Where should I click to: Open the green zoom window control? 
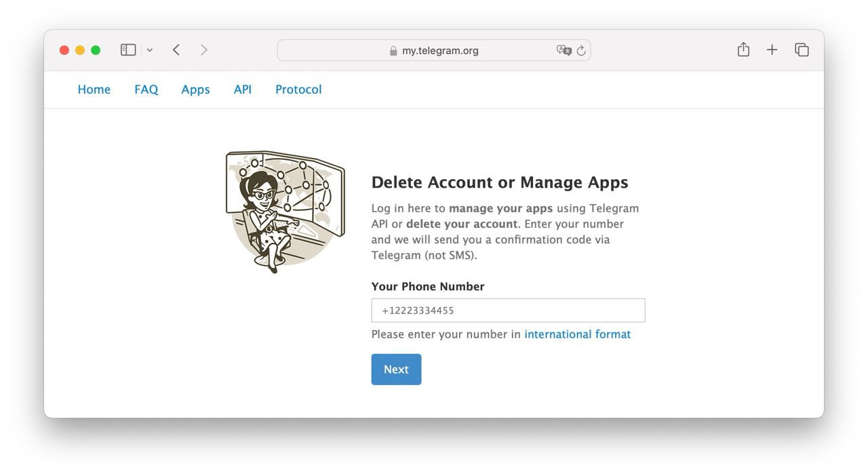click(96, 49)
